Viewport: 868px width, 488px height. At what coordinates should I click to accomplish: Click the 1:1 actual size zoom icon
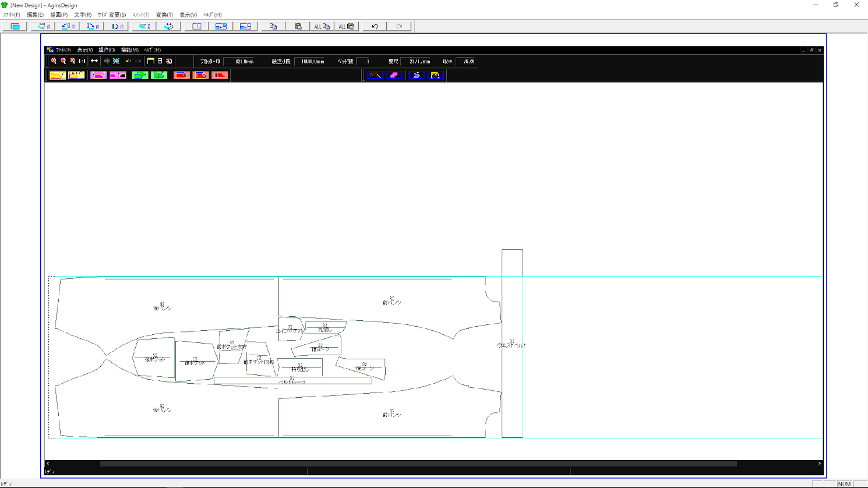point(82,61)
